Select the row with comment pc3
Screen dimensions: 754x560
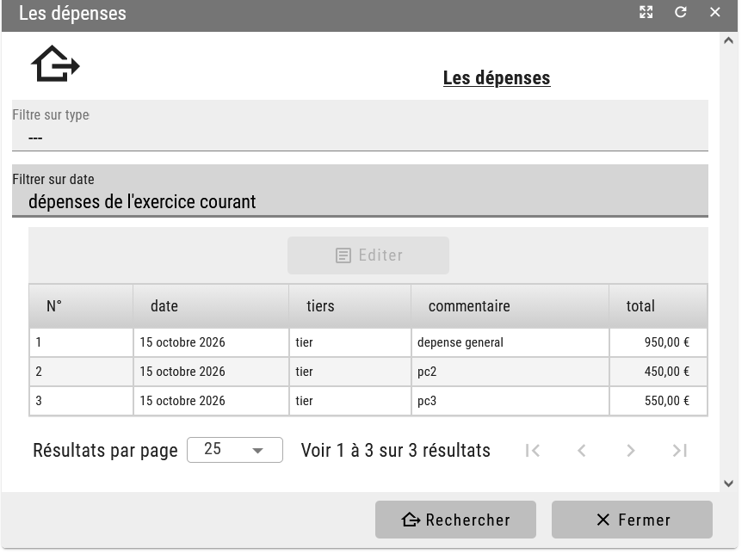(x=368, y=401)
